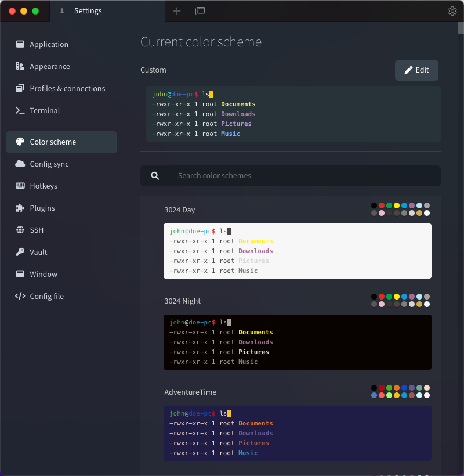
Task: Click the 3024 Day color palette dots
Action: coord(400,209)
